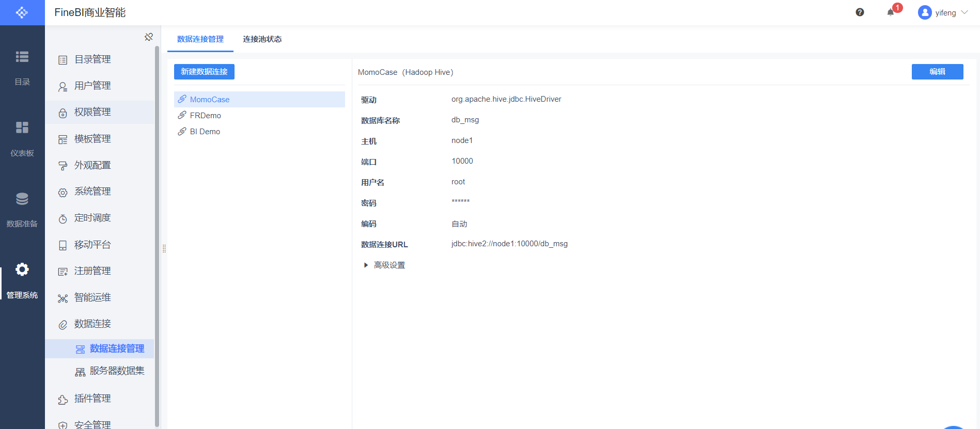Click the link icon beside FRDemo

click(x=182, y=115)
